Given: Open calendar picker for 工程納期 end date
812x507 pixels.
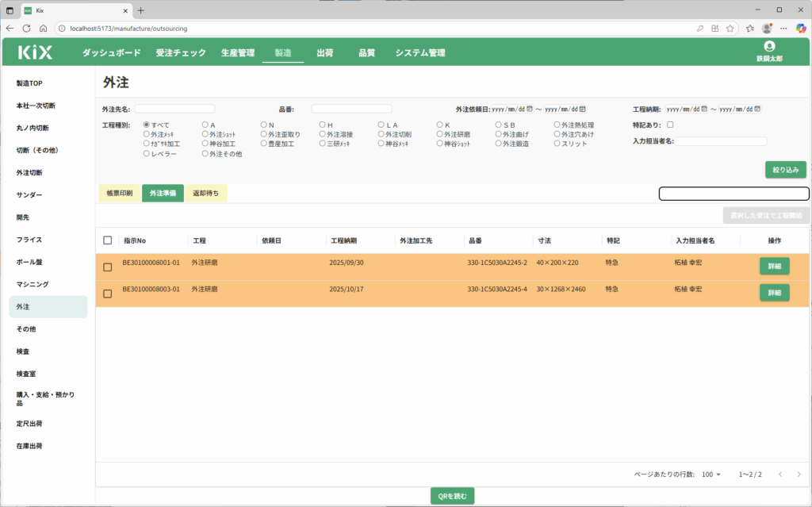Looking at the screenshot, I should coord(757,109).
